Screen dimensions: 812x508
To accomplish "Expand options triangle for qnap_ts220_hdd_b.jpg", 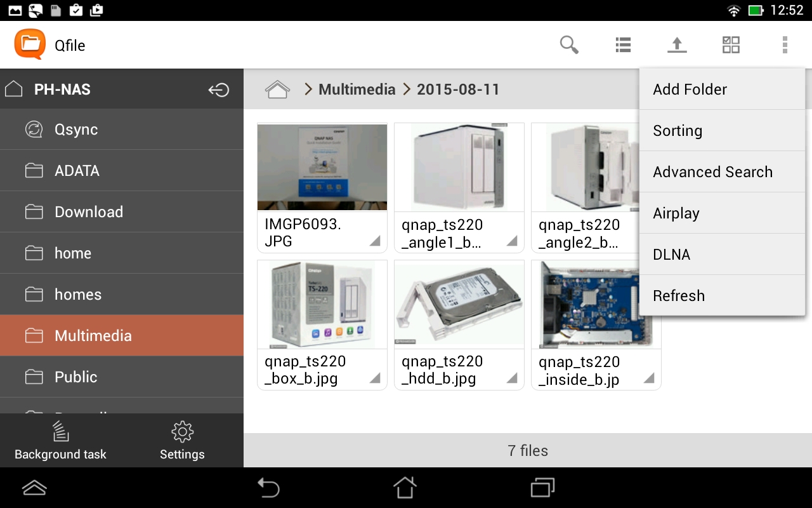I will pos(512,378).
